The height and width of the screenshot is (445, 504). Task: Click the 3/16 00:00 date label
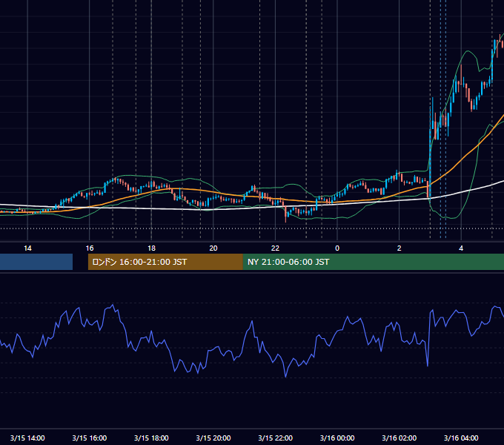pos(337,438)
